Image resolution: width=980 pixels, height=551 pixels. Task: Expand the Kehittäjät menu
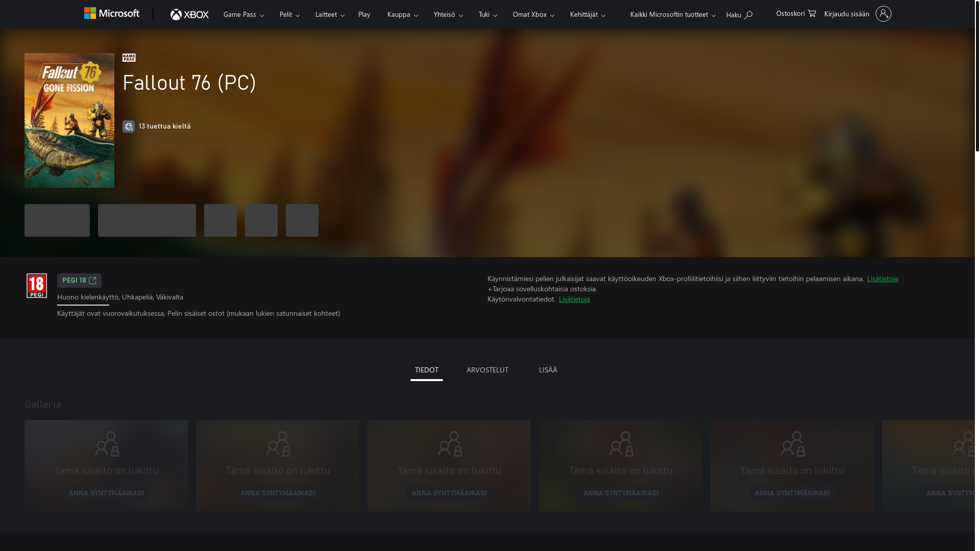587,14
